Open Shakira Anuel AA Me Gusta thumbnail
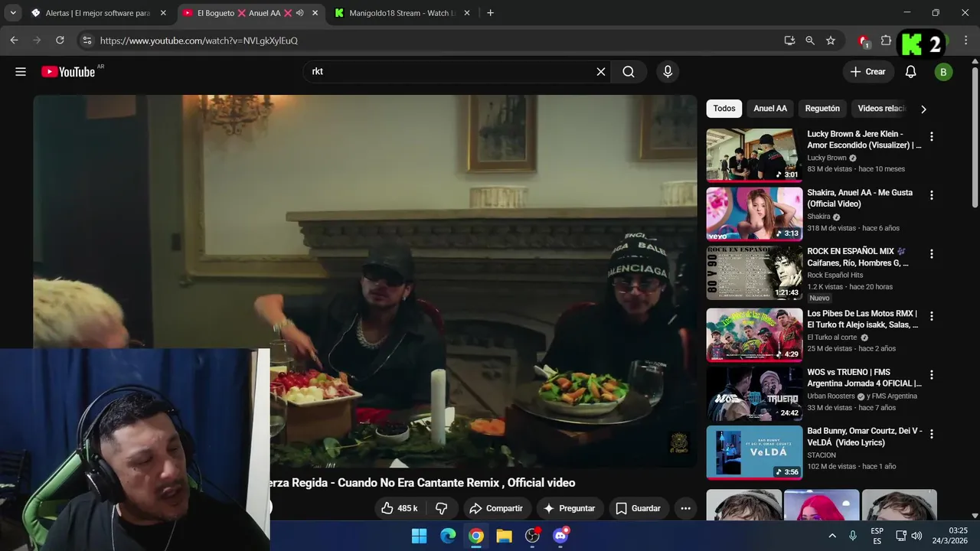980x551 pixels. click(x=754, y=214)
